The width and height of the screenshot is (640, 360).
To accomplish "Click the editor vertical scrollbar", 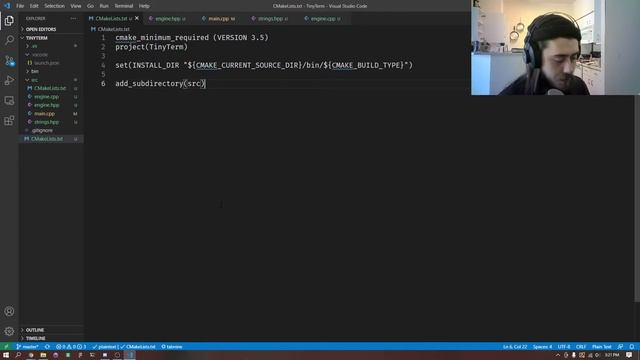I will click(637, 198).
